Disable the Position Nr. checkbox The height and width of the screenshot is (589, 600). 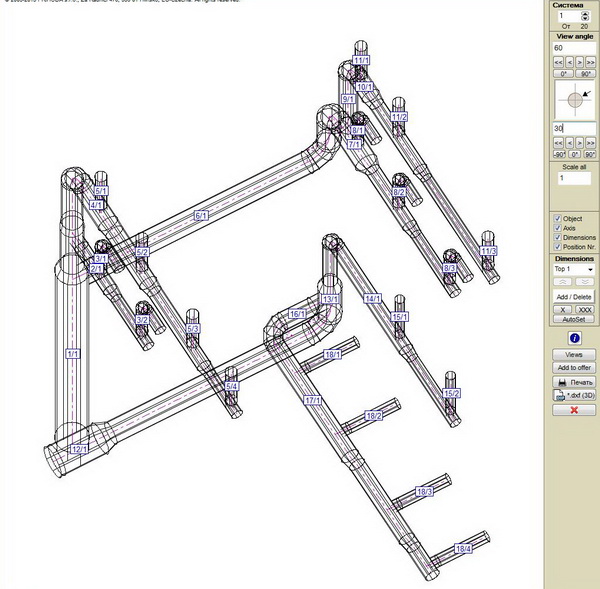pyautogui.click(x=558, y=247)
